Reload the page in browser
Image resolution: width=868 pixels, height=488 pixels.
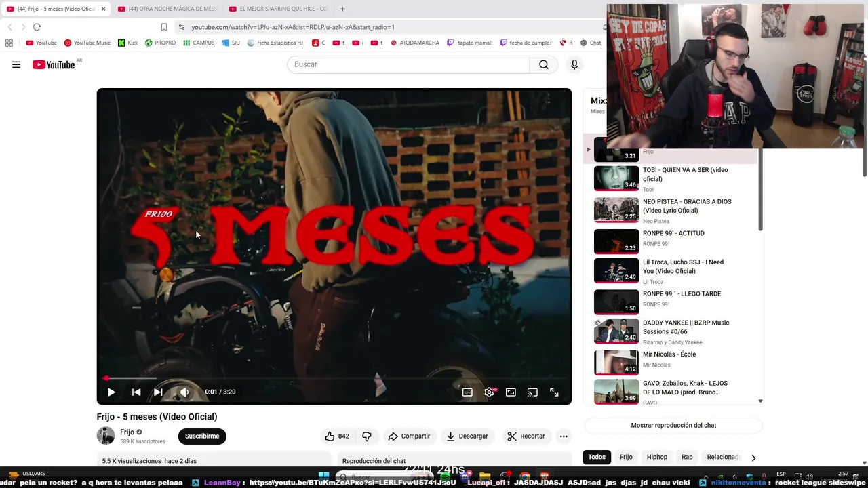pyautogui.click(x=37, y=27)
